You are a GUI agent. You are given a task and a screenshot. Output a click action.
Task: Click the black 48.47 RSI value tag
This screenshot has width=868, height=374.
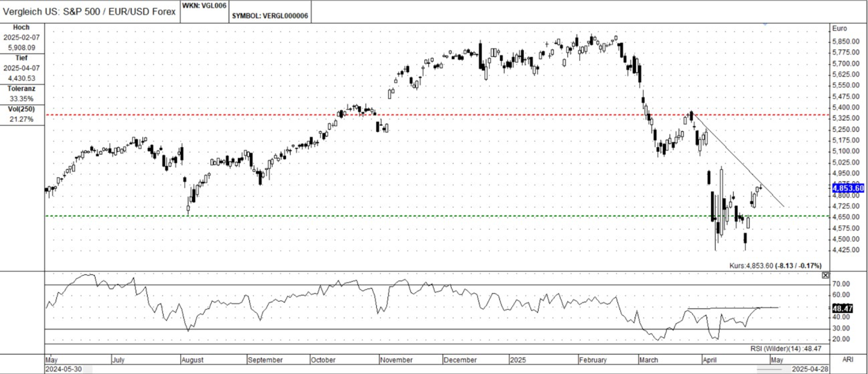click(842, 308)
